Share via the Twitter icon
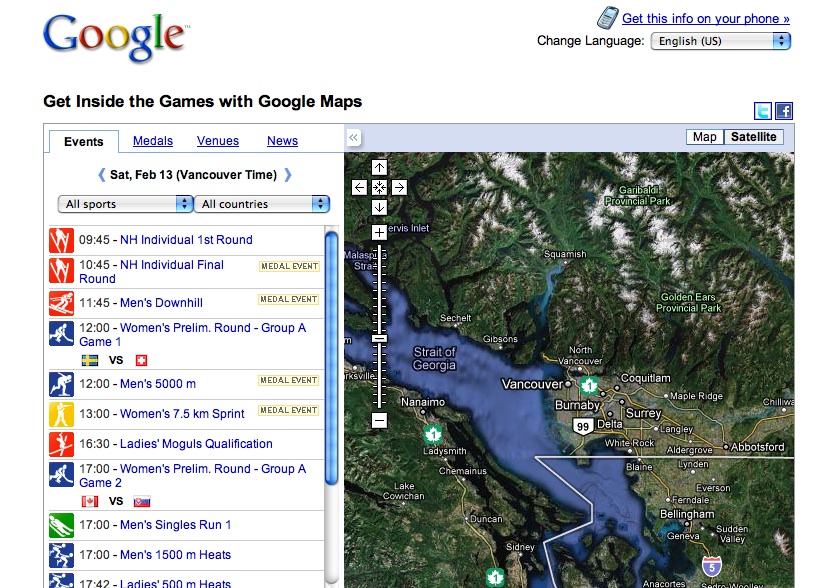The width and height of the screenshot is (832, 588). pyautogui.click(x=764, y=111)
